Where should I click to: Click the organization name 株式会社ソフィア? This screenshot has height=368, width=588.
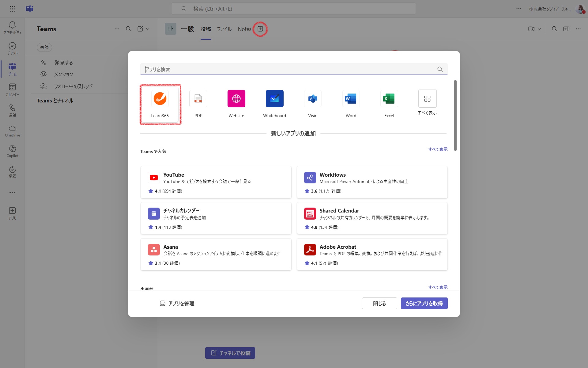pos(550,9)
